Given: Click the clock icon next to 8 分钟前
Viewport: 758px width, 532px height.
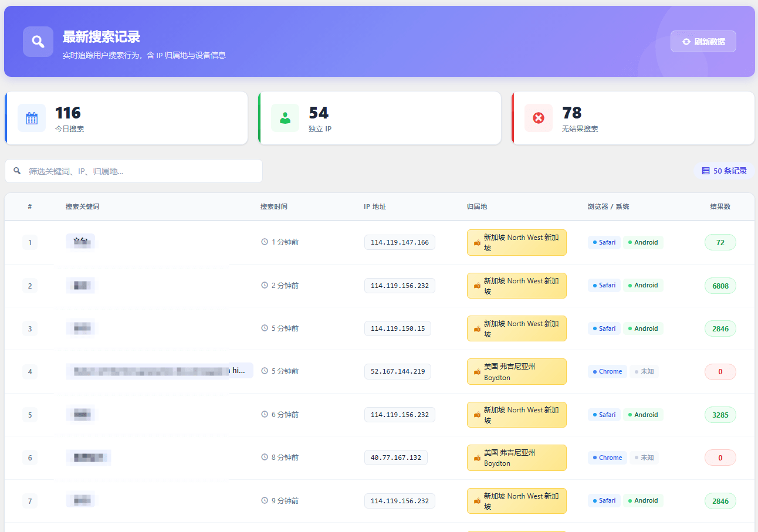Looking at the screenshot, I should (265, 457).
